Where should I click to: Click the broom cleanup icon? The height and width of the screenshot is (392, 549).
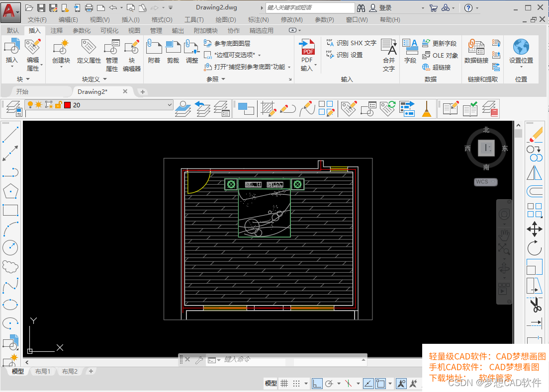(x=427, y=108)
